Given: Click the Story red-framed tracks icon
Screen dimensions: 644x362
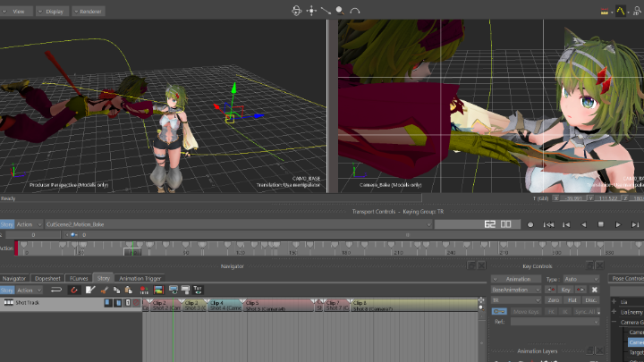Looking at the screenshot, I should coord(158,290).
